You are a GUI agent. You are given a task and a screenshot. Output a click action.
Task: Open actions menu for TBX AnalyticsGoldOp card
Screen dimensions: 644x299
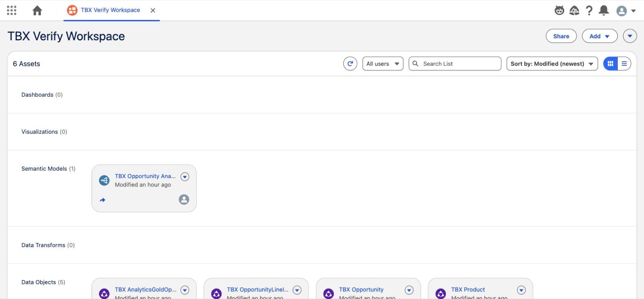click(185, 290)
